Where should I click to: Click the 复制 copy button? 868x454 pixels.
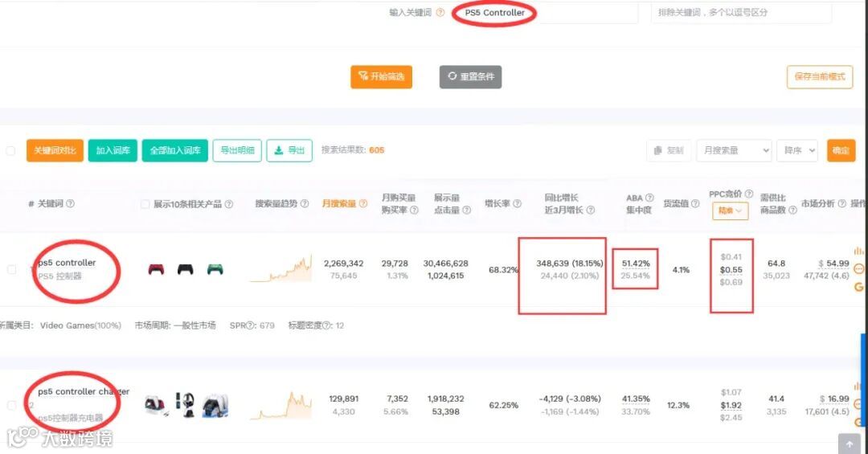coord(669,150)
